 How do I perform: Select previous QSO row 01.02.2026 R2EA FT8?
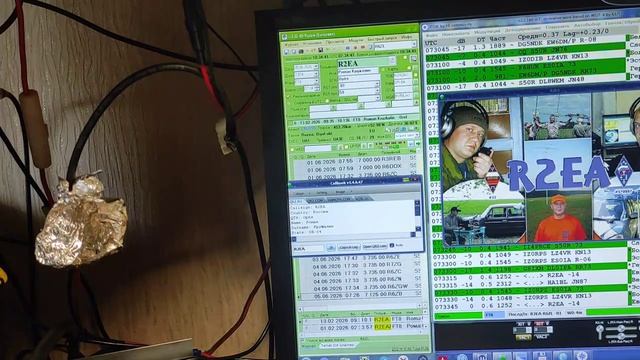tap(363, 327)
